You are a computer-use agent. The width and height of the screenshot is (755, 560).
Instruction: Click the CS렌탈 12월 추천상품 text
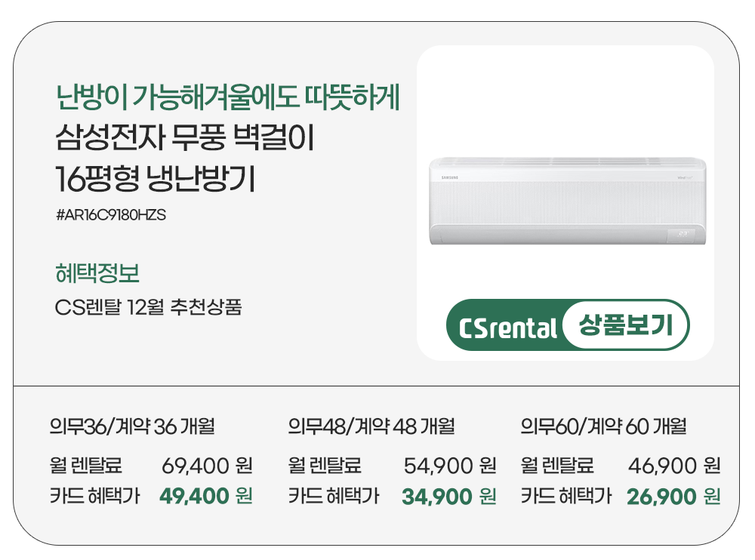click(149, 307)
